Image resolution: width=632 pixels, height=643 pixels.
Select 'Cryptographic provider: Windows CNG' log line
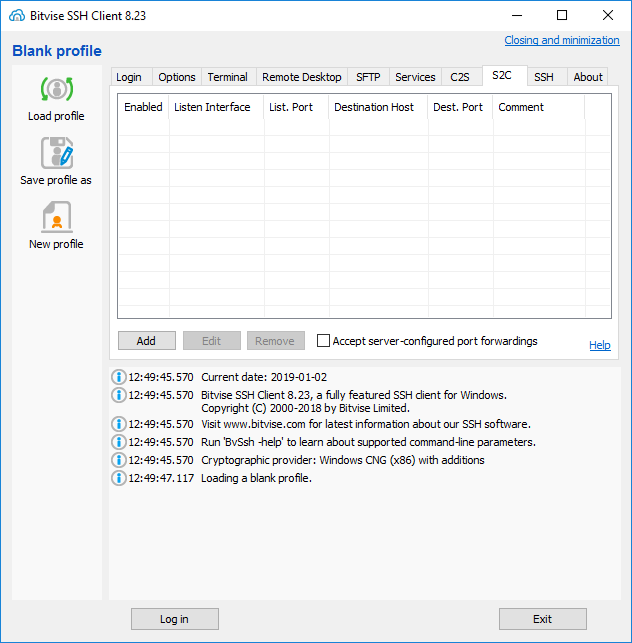point(342,460)
